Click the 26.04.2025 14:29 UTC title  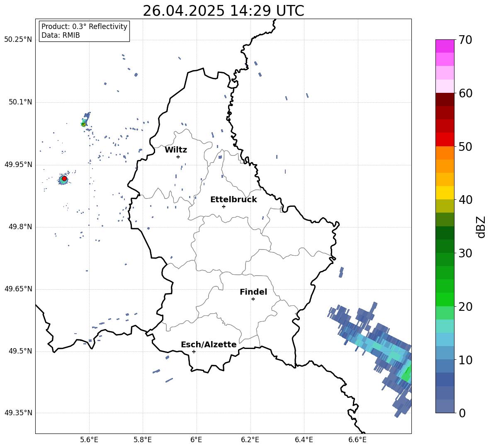pos(223,11)
